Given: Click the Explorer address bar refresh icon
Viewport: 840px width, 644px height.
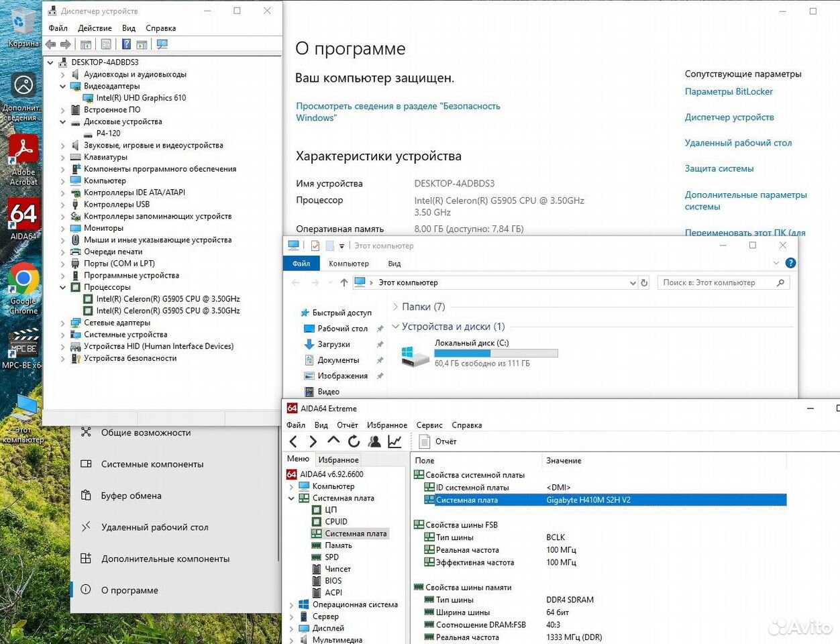Looking at the screenshot, I should tap(644, 283).
